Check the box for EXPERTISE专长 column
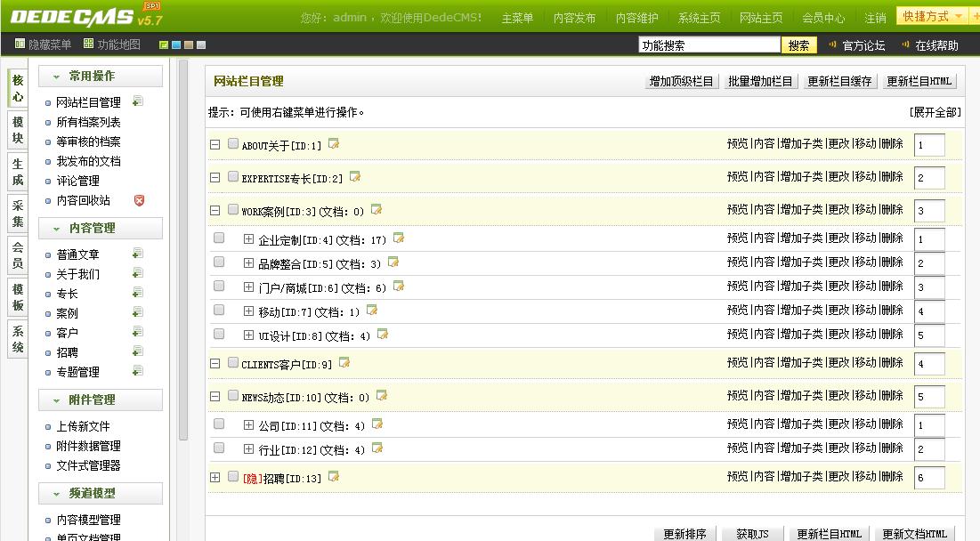Image resolution: width=980 pixels, height=541 pixels. click(233, 177)
